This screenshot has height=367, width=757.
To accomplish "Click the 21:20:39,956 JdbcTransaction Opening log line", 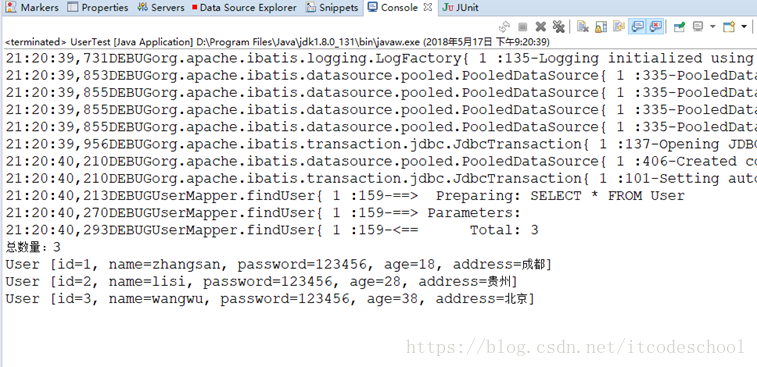I will click(380, 144).
